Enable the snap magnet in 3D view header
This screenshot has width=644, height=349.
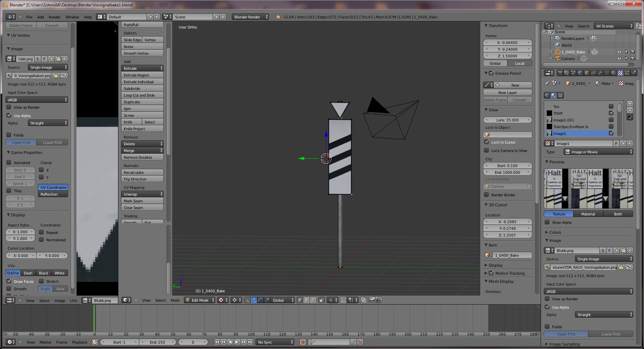pyautogui.click(x=343, y=300)
